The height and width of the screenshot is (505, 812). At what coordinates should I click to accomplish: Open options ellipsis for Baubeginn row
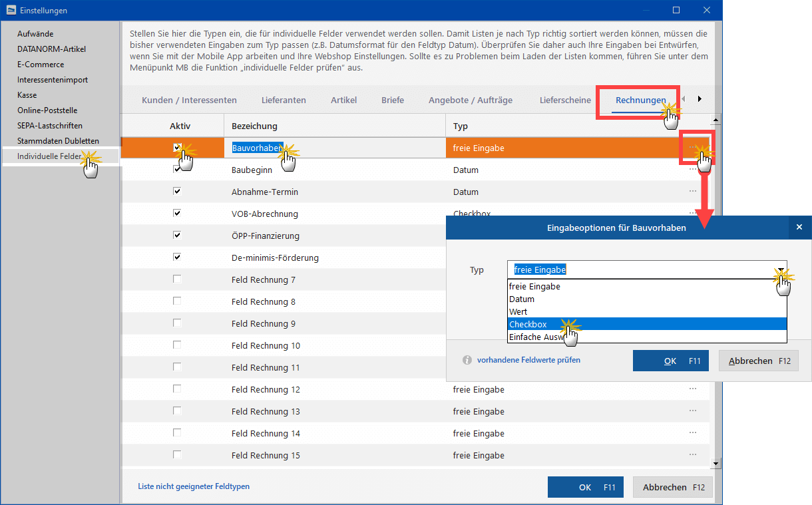[692, 170]
